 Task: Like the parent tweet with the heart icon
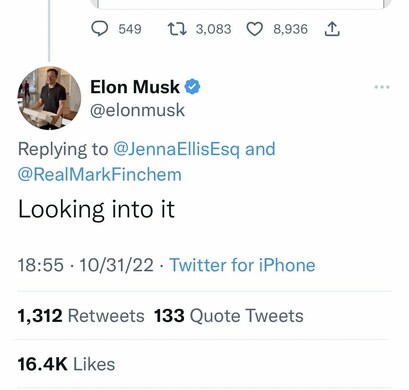click(x=255, y=29)
